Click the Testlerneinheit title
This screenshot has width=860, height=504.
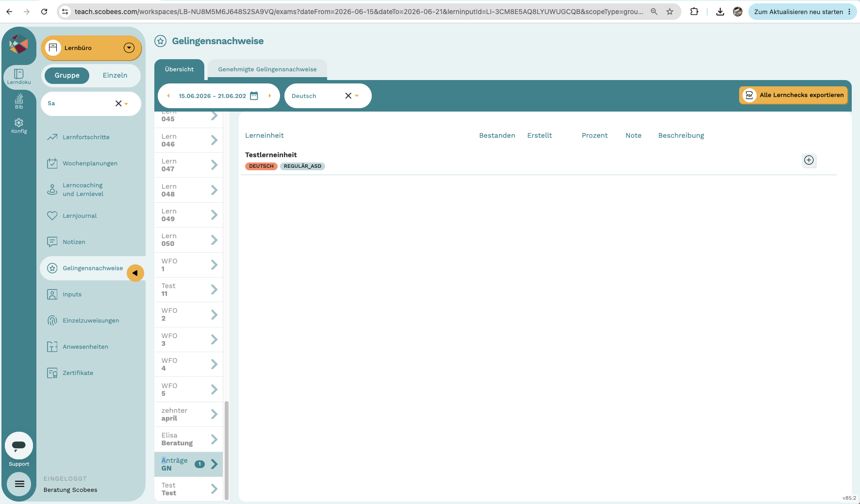tap(271, 155)
